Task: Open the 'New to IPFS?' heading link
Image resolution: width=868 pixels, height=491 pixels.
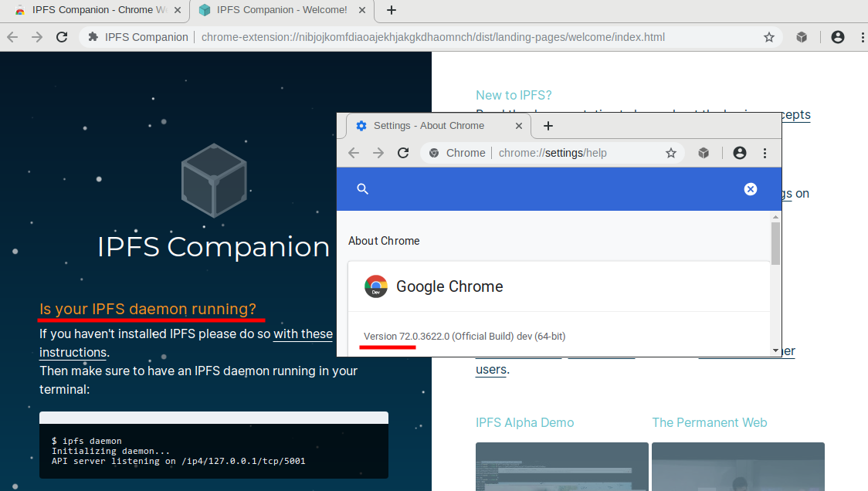Action: coord(514,95)
